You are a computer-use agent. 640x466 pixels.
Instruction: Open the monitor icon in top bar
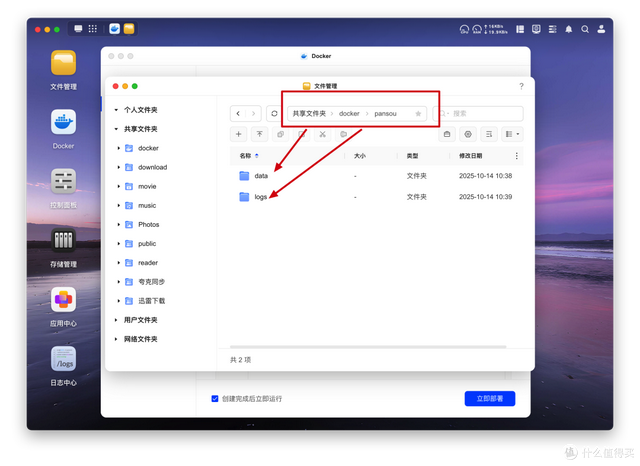(536, 29)
